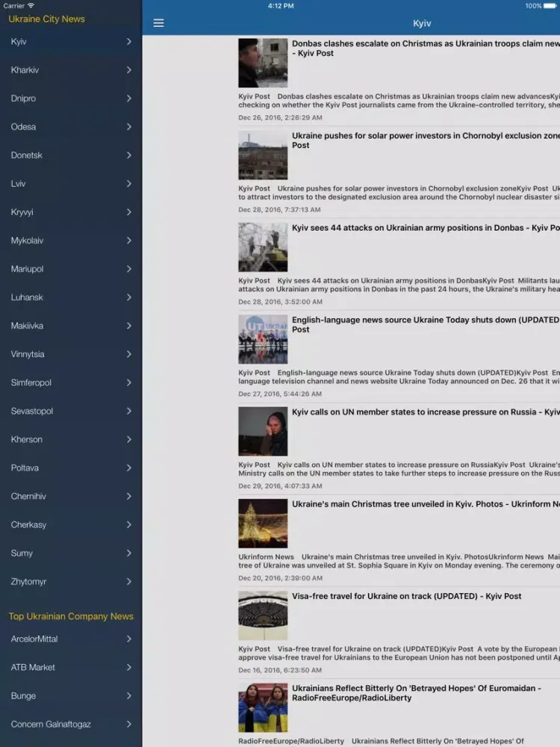Open ArcelorMittal company news
The height and width of the screenshot is (747, 560).
[x=71, y=639]
